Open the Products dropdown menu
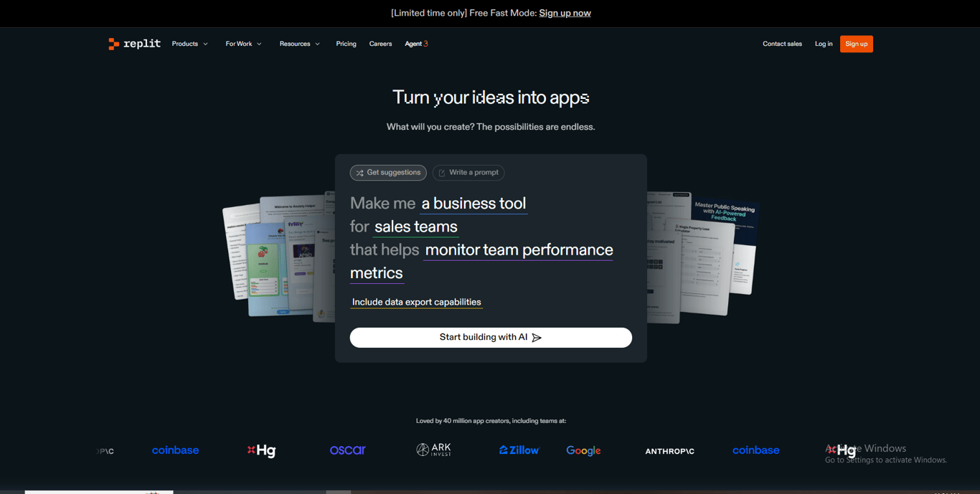980x494 pixels. 190,44
